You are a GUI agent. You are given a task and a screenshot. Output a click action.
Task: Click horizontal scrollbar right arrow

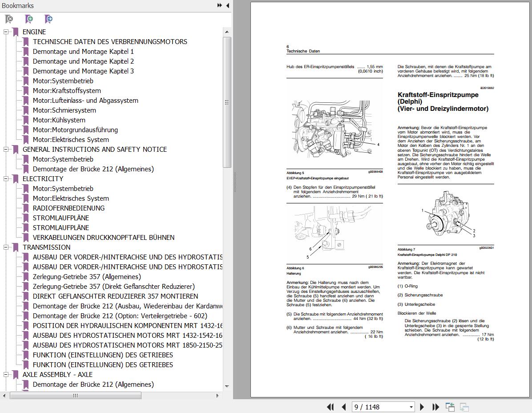pyautogui.click(x=218, y=396)
